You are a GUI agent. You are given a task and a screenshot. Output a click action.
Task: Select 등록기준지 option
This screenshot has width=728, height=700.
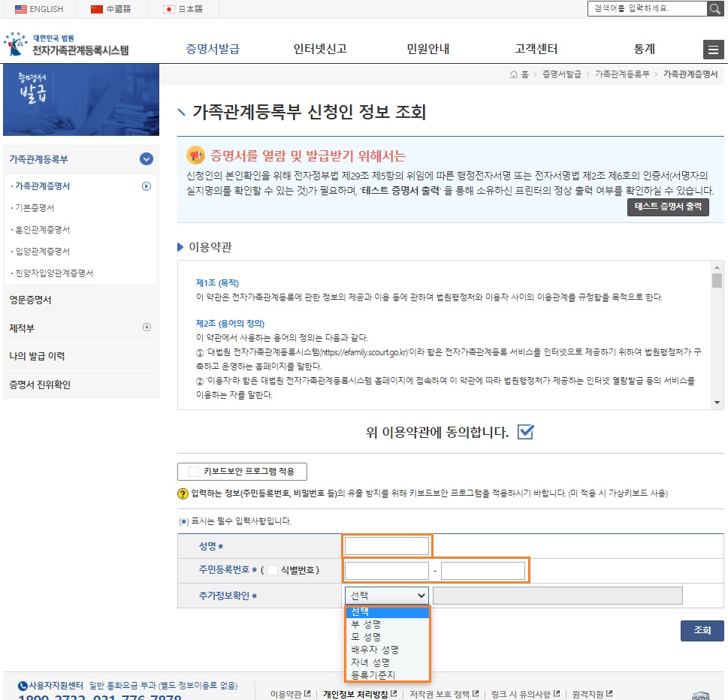[x=387, y=675]
